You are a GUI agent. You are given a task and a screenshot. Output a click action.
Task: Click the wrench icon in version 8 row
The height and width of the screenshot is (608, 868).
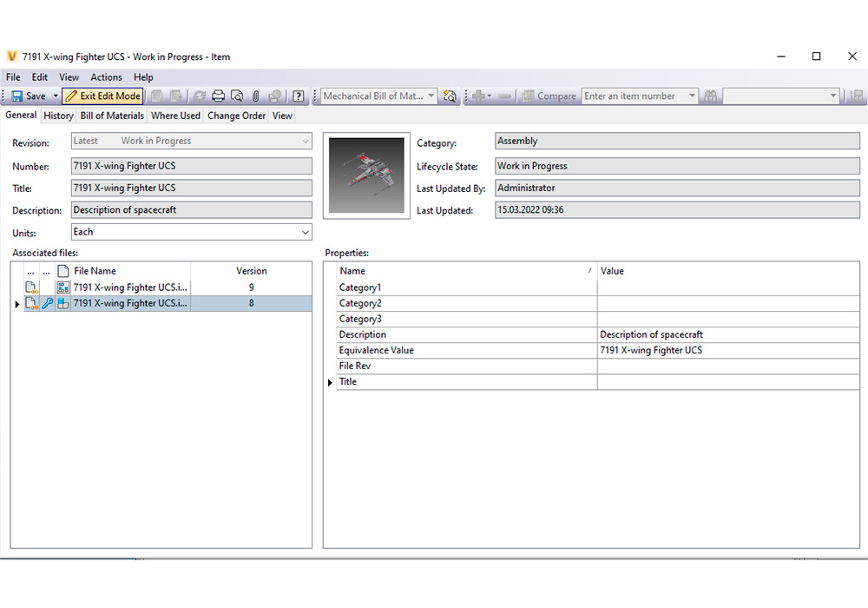pos(48,303)
